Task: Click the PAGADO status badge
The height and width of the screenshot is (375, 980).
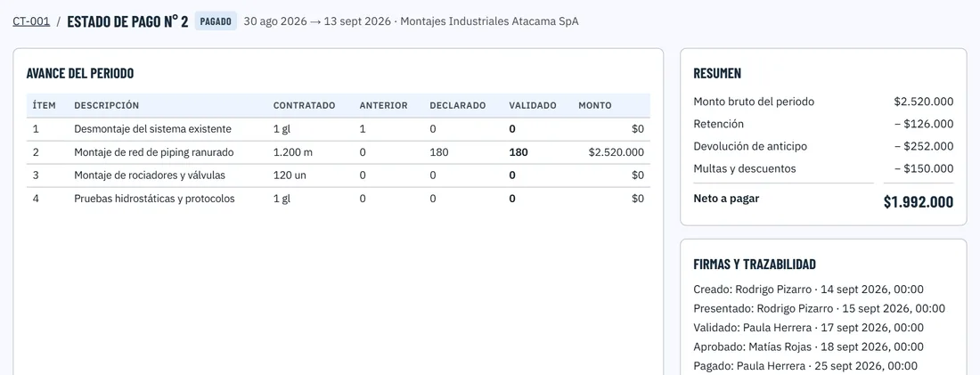Action: click(216, 21)
